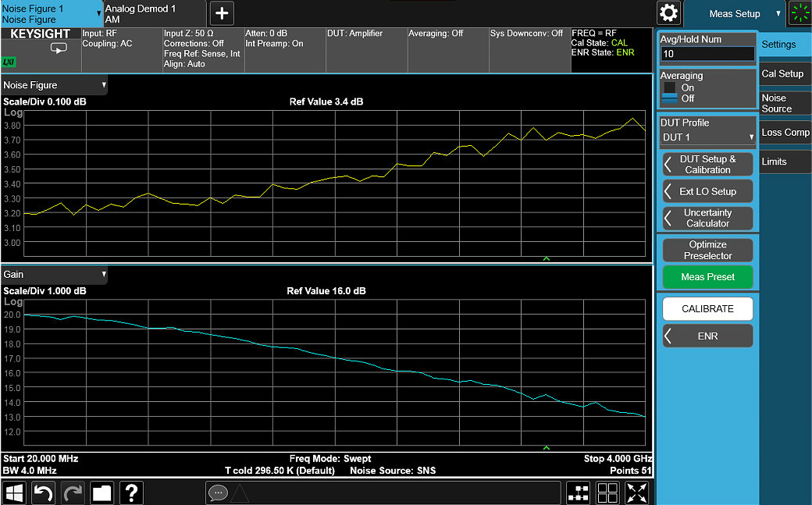Click the Avg/Hold Num input field
The image size is (812, 505).
(x=707, y=54)
